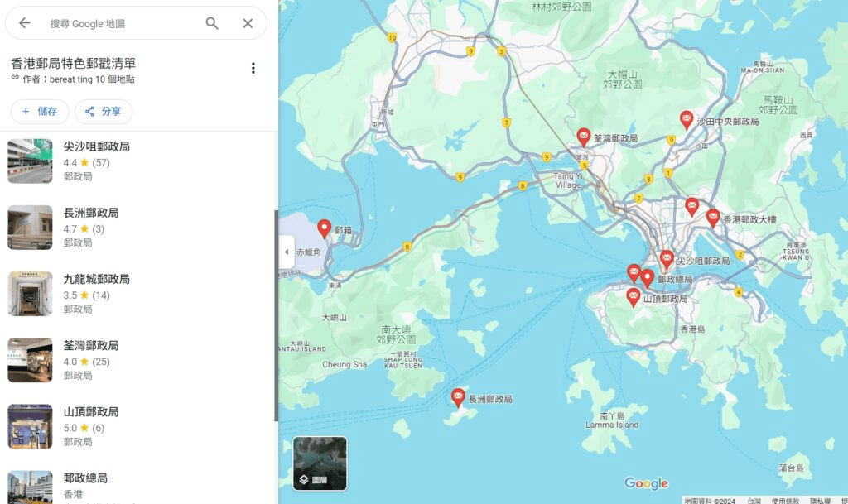
Task: Open the 圖層 layers switcher
Action: [320, 463]
